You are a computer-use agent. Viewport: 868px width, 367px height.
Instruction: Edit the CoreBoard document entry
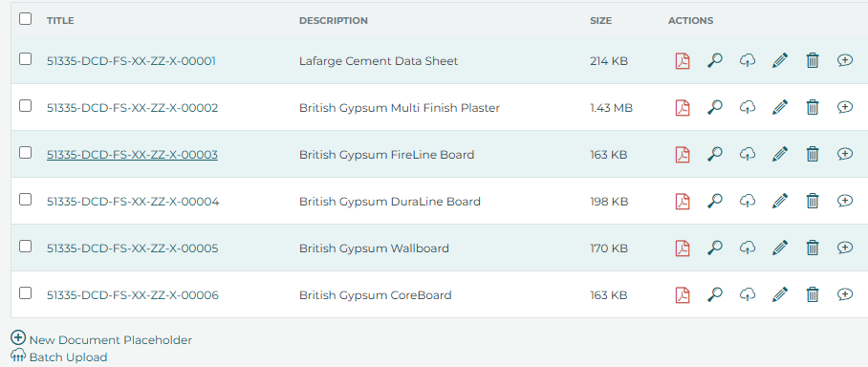(779, 294)
